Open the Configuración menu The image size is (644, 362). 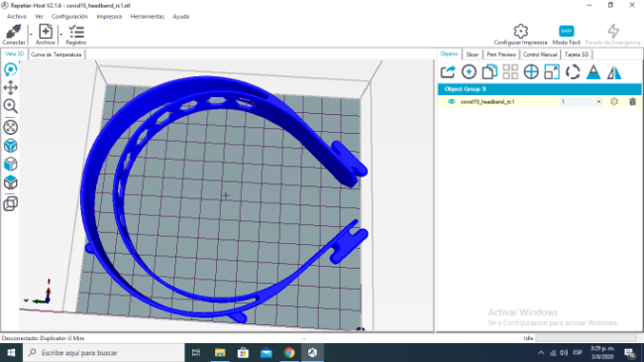[x=69, y=17]
